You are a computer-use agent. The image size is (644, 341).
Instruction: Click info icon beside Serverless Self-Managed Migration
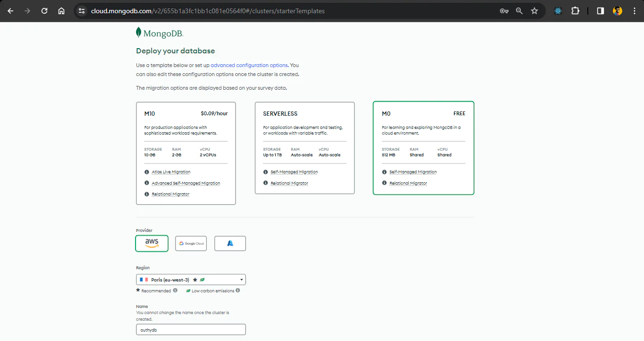pyautogui.click(x=266, y=172)
